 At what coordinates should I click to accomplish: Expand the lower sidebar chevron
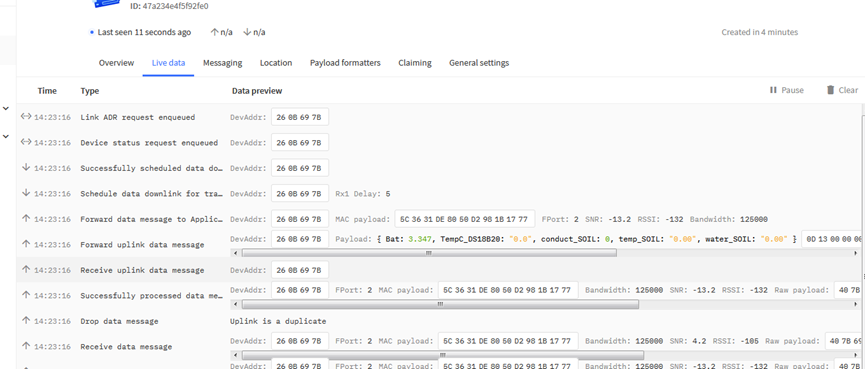click(x=6, y=136)
